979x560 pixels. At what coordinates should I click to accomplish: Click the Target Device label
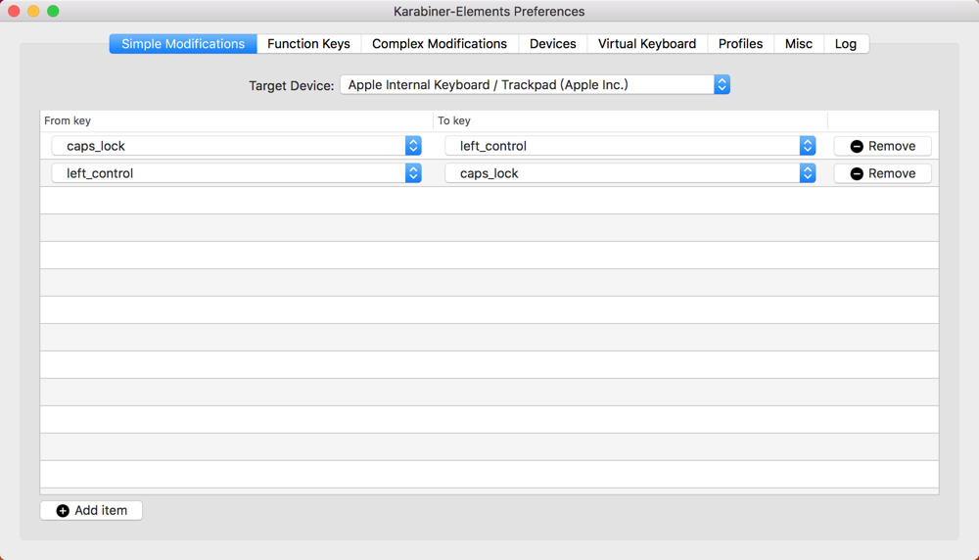point(291,85)
